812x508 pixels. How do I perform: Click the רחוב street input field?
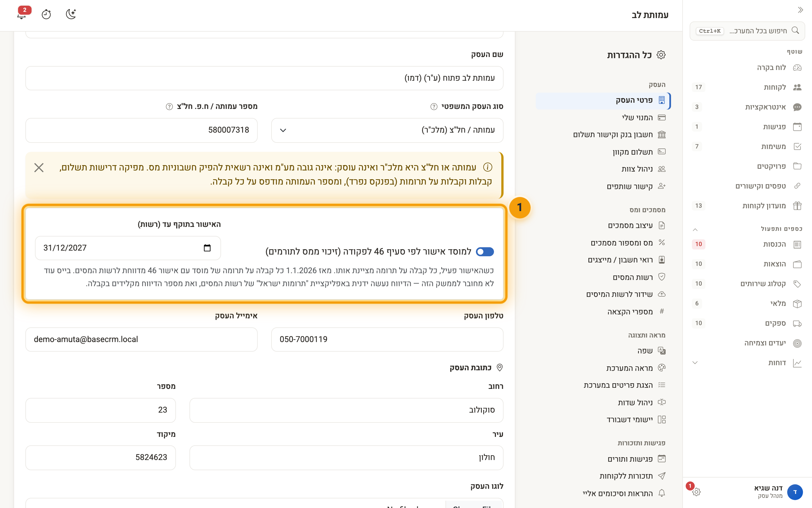coord(346,410)
